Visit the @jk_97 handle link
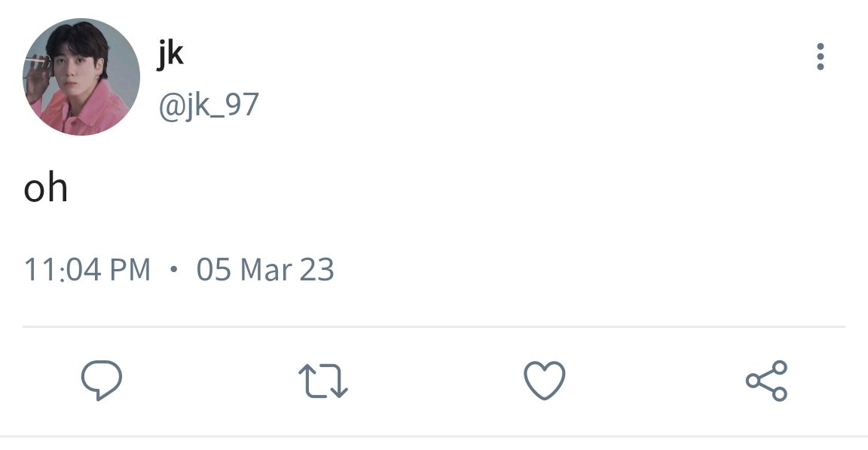The width and height of the screenshot is (868, 450). click(x=209, y=106)
